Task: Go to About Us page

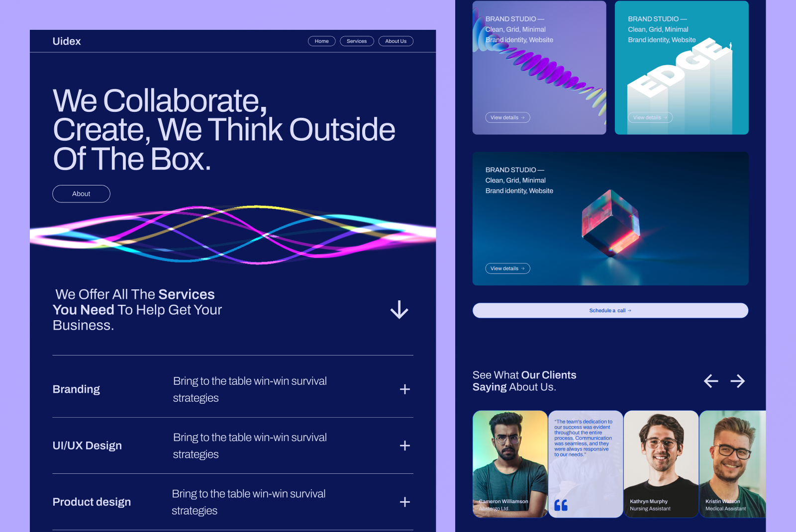Action: 396,41
